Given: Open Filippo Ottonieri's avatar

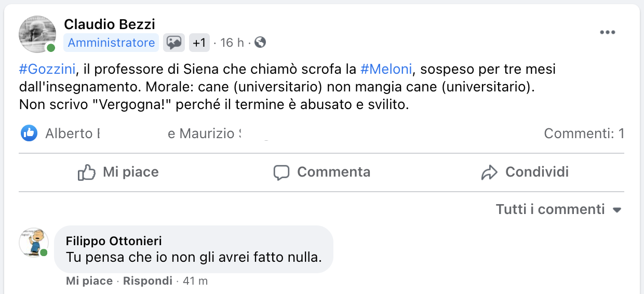Looking at the screenshot, I should [x=34, y=242].
